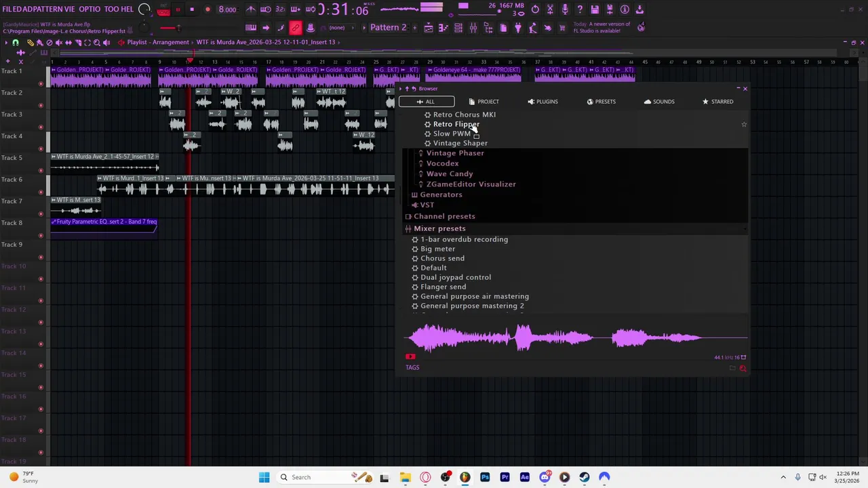Click the newer version available notice
This screenshot has height=488, width=868.
[602, 28]
